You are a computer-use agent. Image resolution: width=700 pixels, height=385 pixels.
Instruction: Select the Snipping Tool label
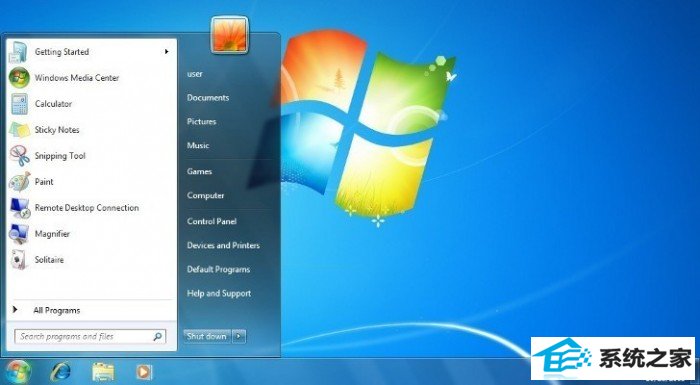60,156
